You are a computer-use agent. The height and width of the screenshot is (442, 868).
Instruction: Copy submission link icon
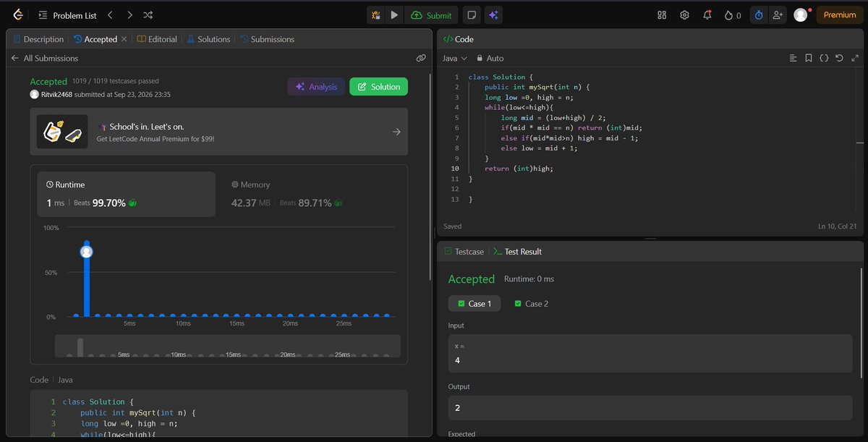pyautogui.click(x=421, y=58)
